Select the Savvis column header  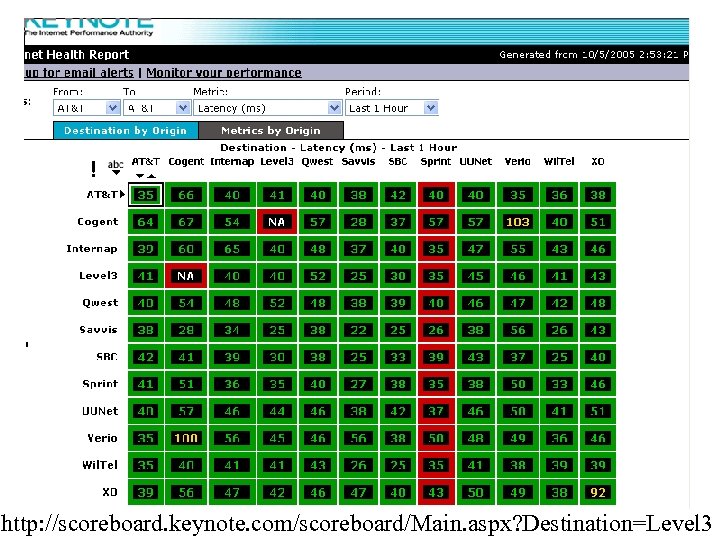tap(358, 162)
